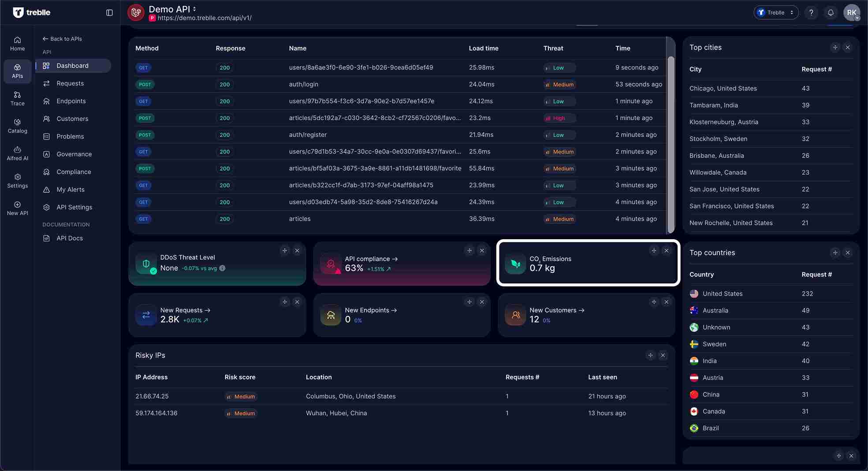Move the Top cities widget handle

[835, 48]
